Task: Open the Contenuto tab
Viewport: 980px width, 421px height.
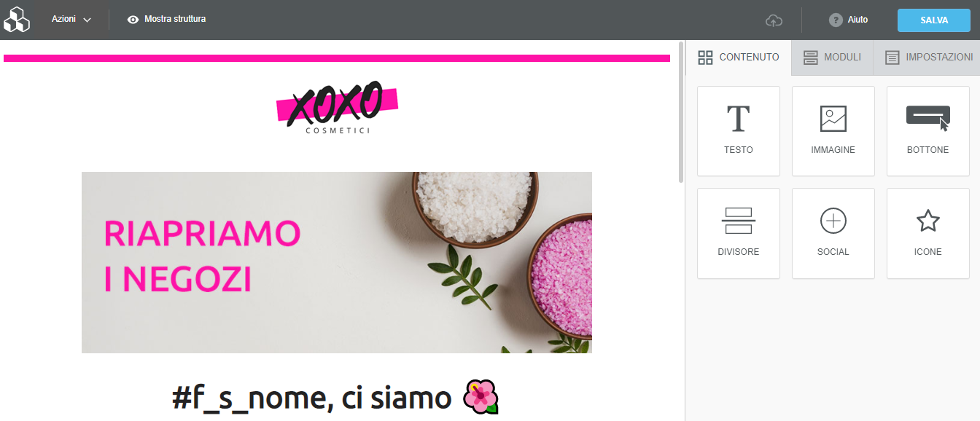Action: (739, 57)
